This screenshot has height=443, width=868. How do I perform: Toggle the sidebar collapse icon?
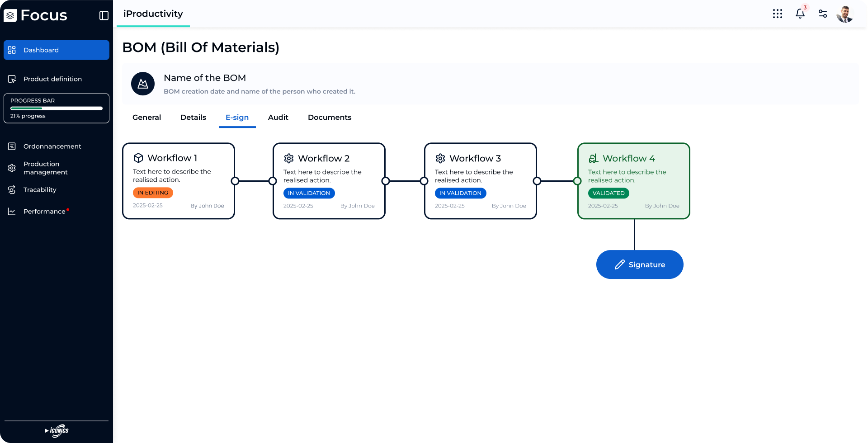pos(104,15)
